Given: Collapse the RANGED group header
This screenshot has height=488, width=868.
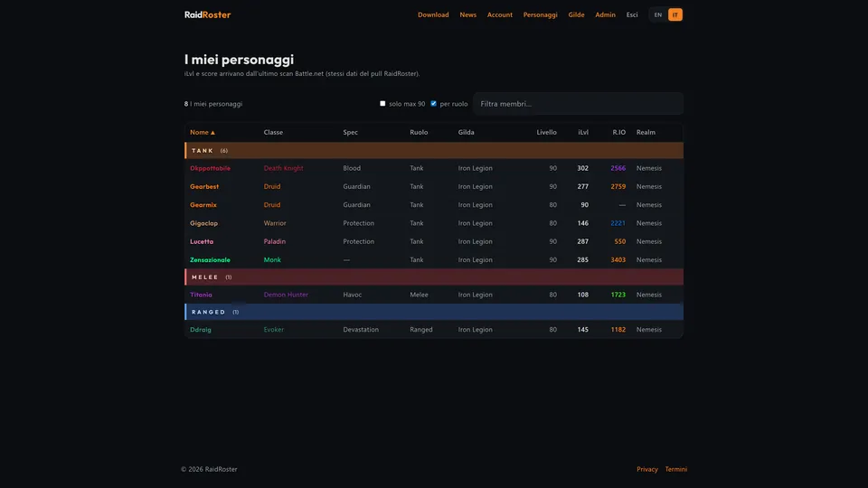Looking at the screenshot, I should pos(434,312).
